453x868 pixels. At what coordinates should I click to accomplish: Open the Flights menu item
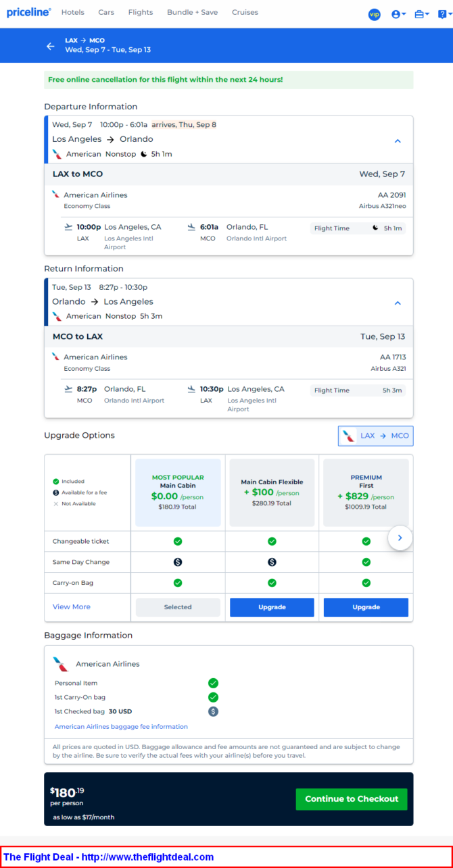(x=141, y=12)
